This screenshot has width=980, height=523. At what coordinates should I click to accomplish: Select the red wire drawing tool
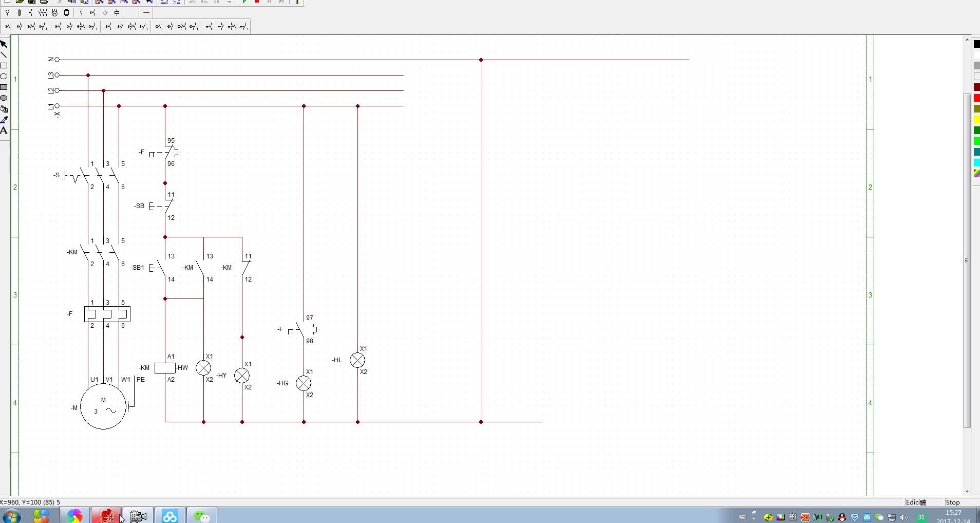click(x=146, y=12)
